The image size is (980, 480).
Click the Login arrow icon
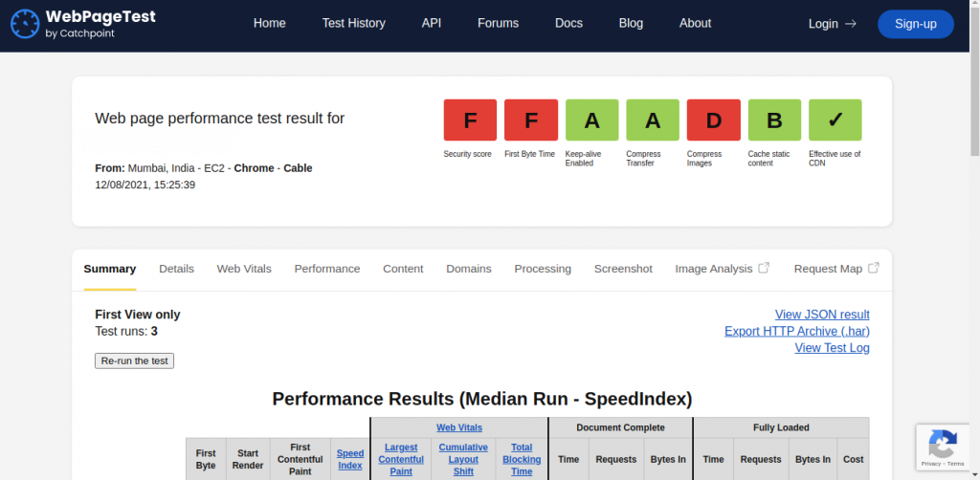850,24
